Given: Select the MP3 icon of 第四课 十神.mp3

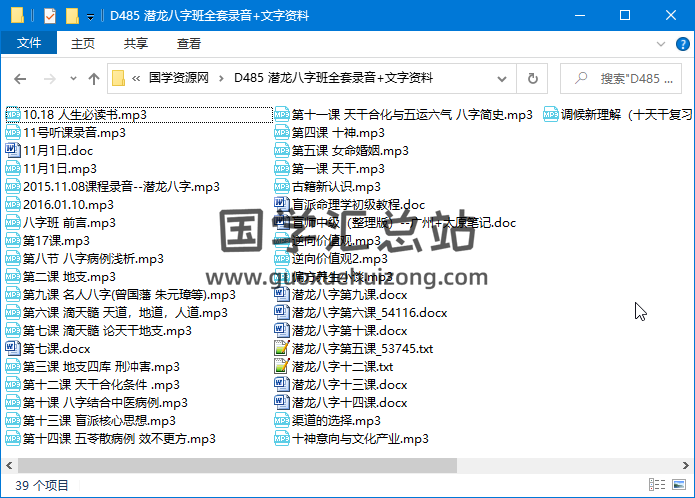Looking at the screenshot, I should click(282, 132).
